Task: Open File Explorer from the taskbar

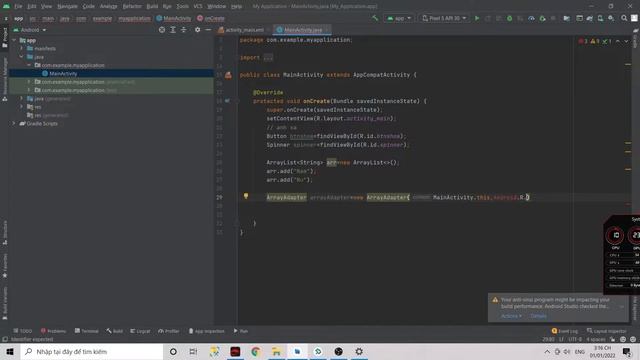Action: point(276,351)
